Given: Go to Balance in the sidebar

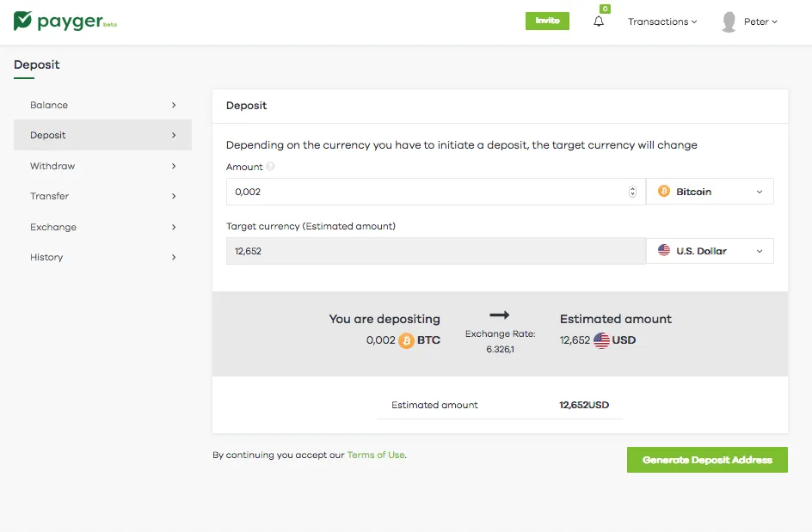Looking at the screenshot, I should pos(103,105).
